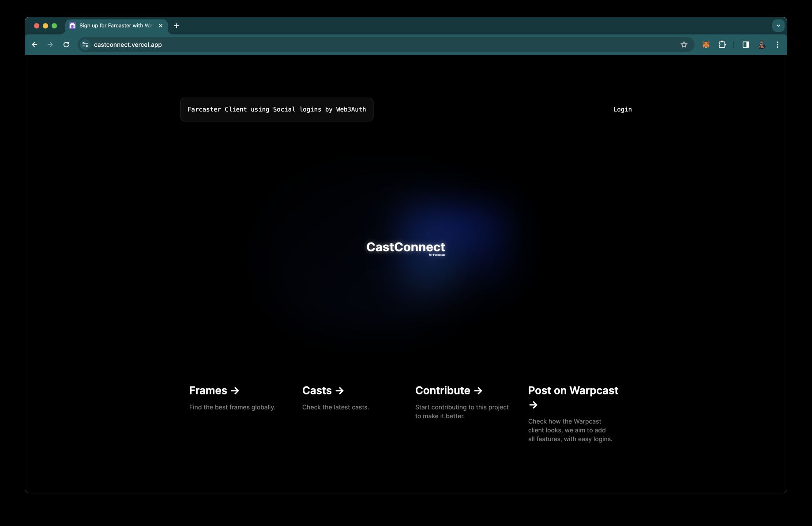The image size is (812, 526).
Task: Open the Extensions puzzle icon
Action: 722,45
